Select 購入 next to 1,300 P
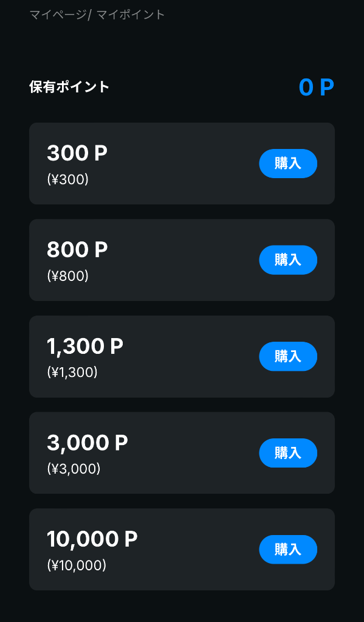Image resolution: width=364 pixels, height=622 pixels. click(288, 356)
